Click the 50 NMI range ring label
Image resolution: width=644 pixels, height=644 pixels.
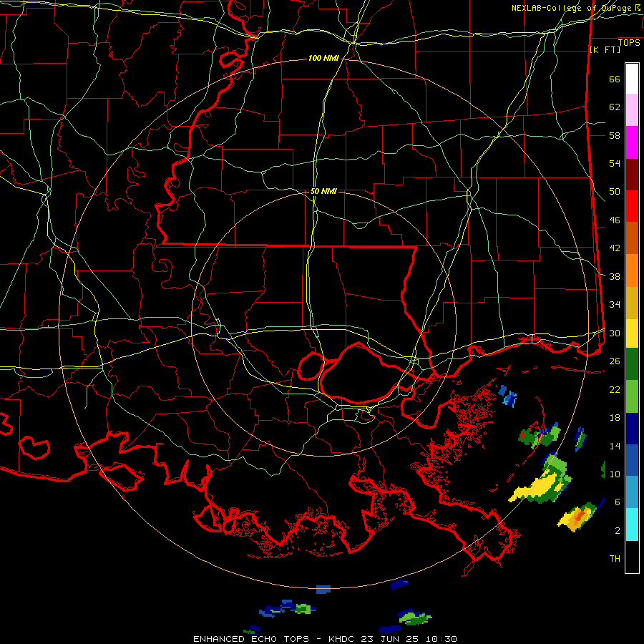click(323, 191)
